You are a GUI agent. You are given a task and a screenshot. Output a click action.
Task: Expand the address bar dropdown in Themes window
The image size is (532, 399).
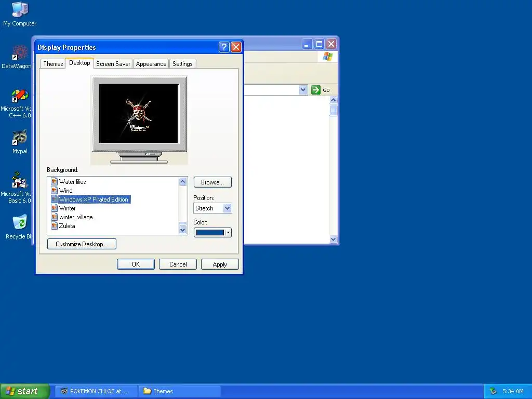(x=303, y=90)
